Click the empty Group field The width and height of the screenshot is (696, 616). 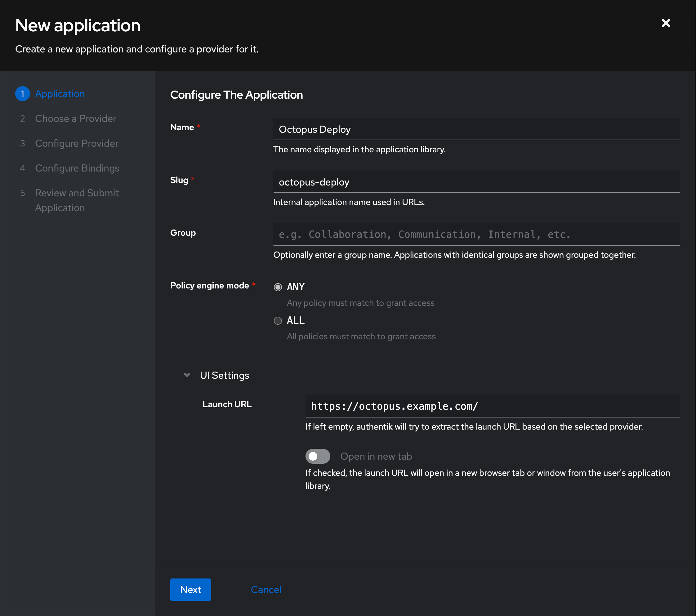476,234
